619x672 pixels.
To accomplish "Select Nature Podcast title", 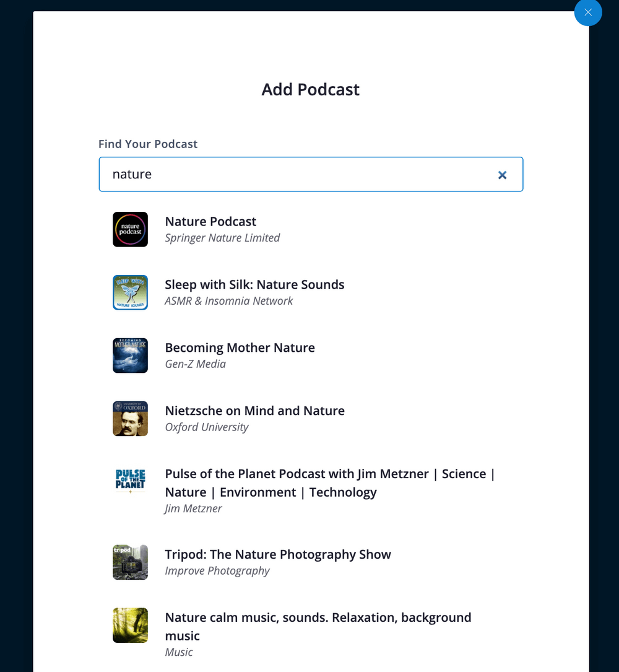I will tap(210, 222).
